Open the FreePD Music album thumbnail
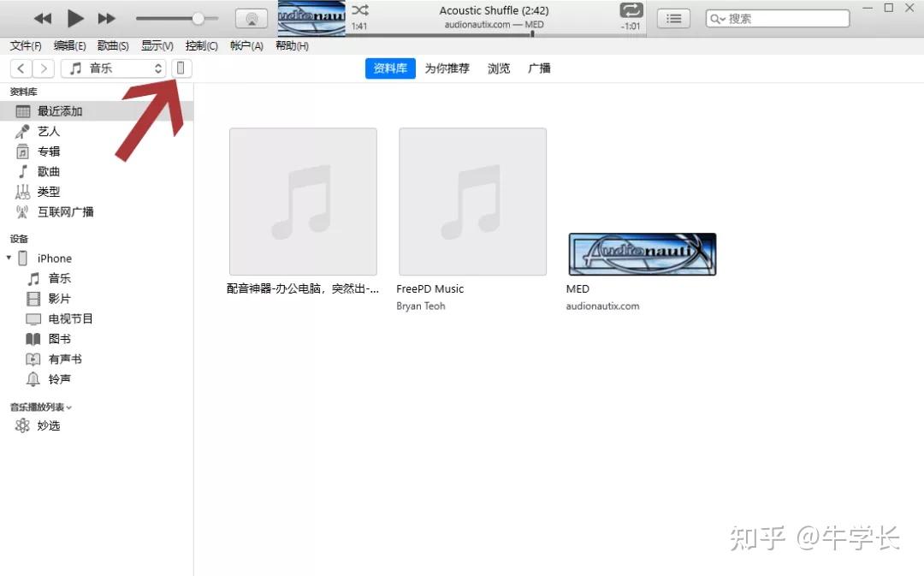The image size is (924, 576). pos(472,202)
